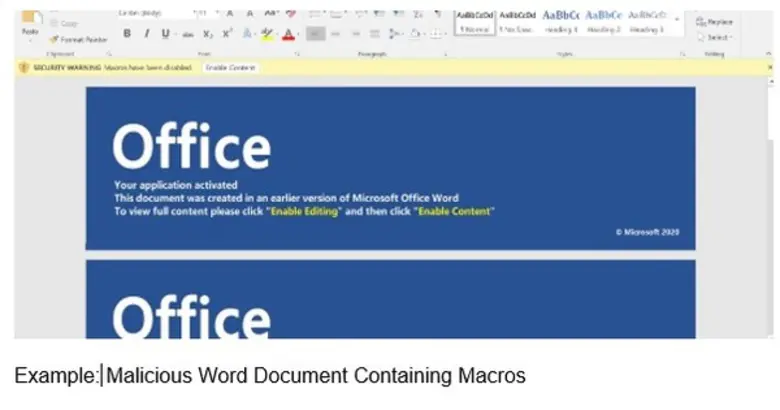Image resolution: width=780 pixels, height=410 pixels.
Task: Click the Format Painter tool
Action: coord(78,39)
